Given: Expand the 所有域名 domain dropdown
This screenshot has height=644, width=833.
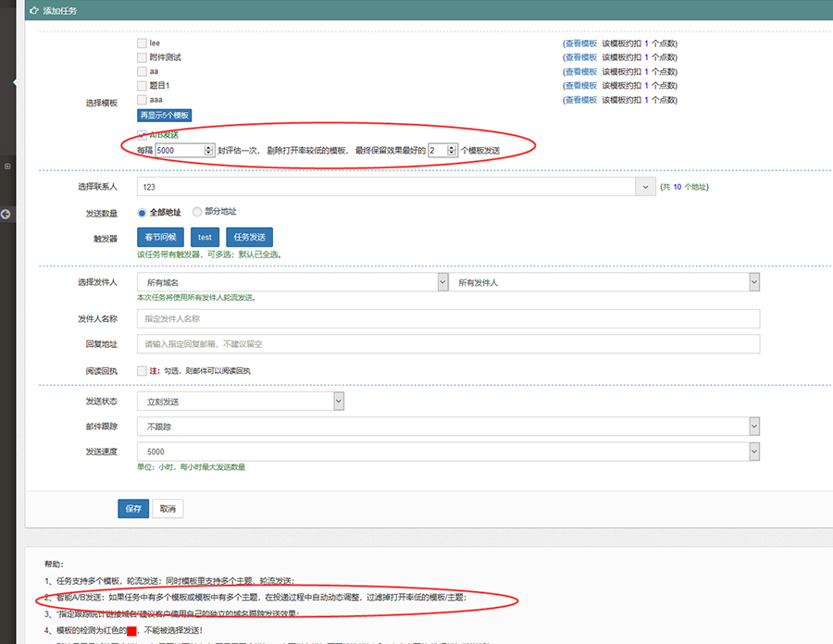Looking at the screenshot, I should pyautogui.click(x=442, y=282).
